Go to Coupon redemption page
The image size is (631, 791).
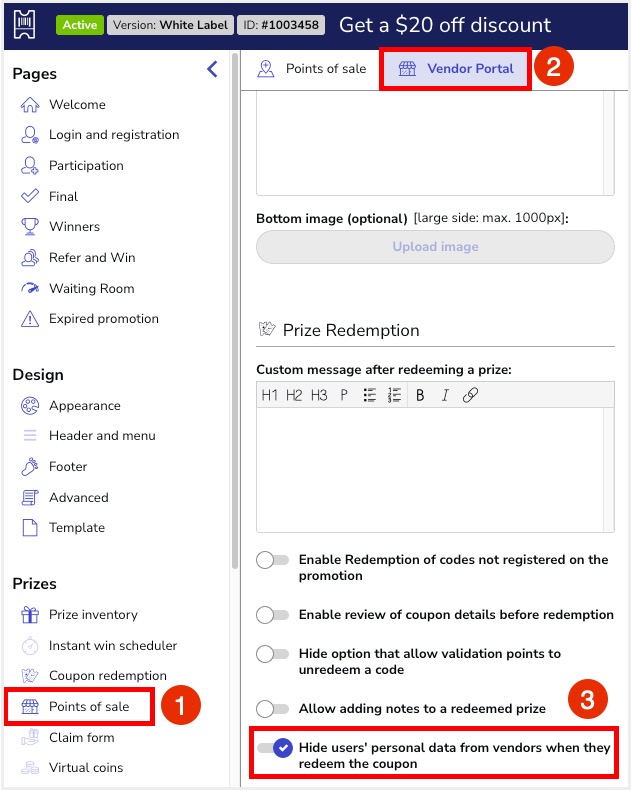107,676
